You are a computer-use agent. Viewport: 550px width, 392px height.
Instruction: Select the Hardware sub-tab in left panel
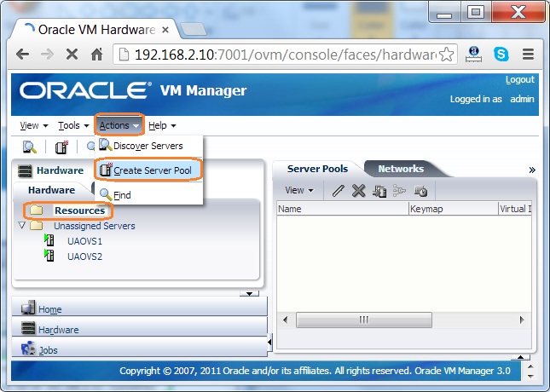click(x=51, y=190)
